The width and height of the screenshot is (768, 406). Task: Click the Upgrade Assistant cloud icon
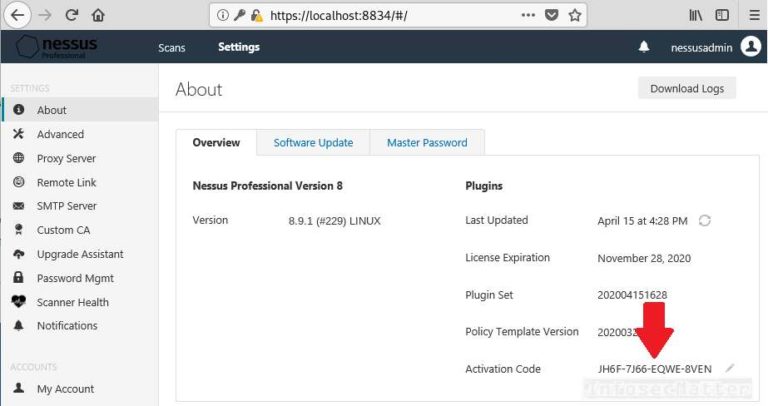tap(19, 254)
